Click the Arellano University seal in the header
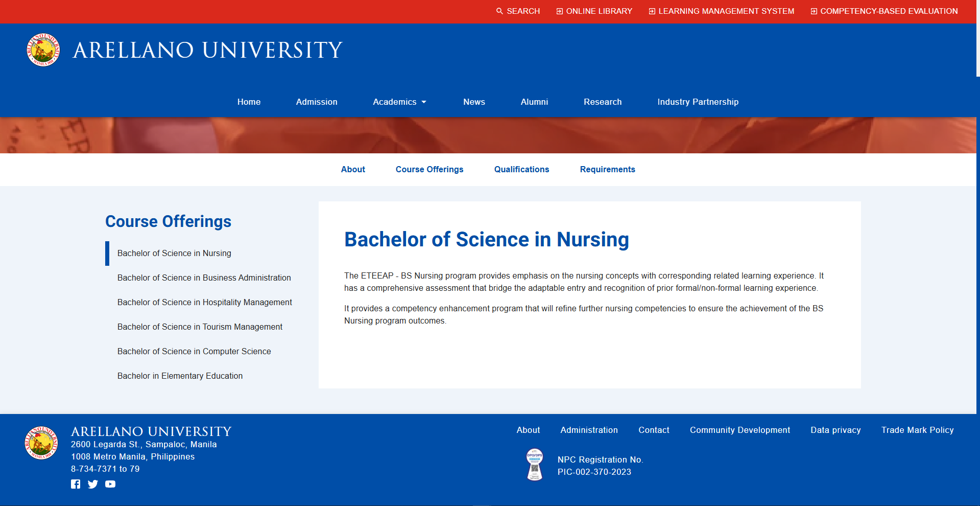Viewport: 980px width, 506px height. click(x=42, y=50)
